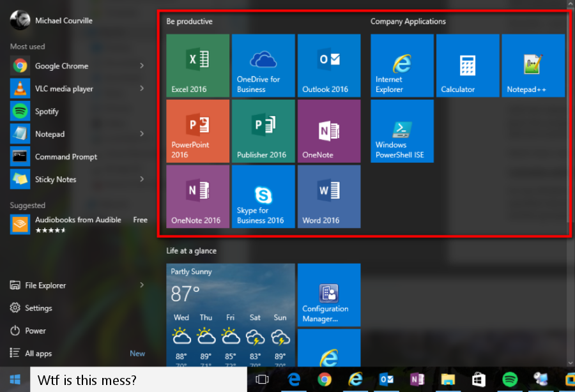Launch Outlook 2016 from its tile
575x392 pixels.
coord(329,65)
